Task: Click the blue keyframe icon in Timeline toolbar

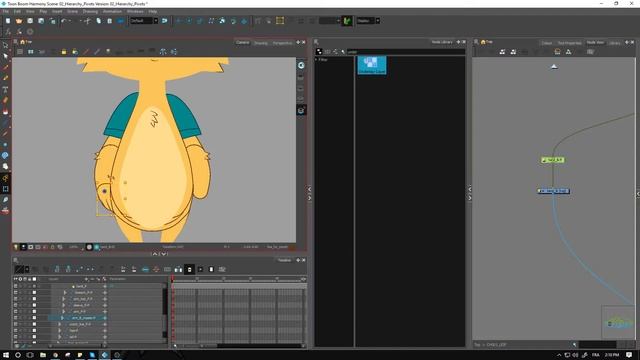Action: pos(145,269)
